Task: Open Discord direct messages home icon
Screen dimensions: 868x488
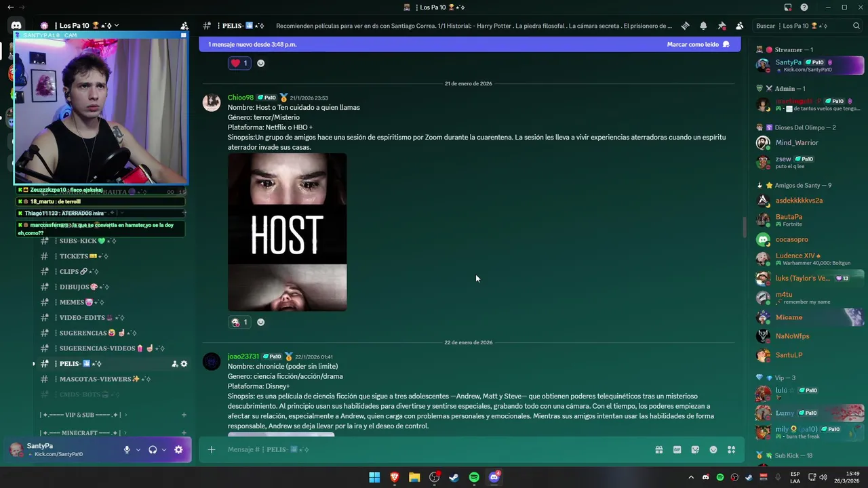Action: click(x=16, y=26)
